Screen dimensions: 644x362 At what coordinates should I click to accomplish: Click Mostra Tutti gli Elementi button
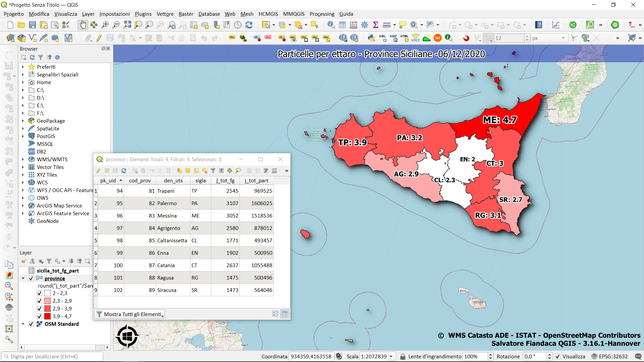click(130, 314)
